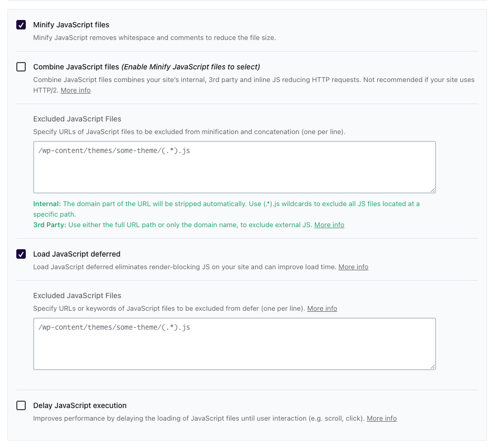The width and height of the screenshot is (495, 448).
Task: Click Excluded JavaScript Files heading under Combine
Action: (x=77, y=119)
